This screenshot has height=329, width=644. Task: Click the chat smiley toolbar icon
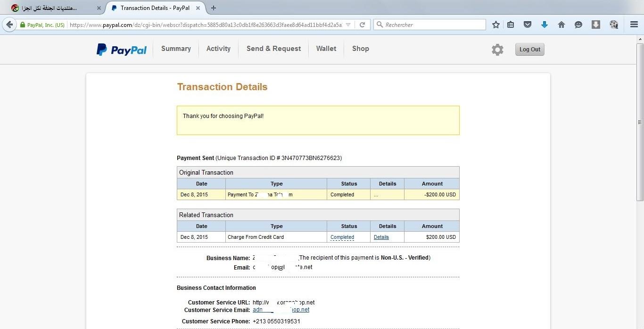tap(578, 25)
